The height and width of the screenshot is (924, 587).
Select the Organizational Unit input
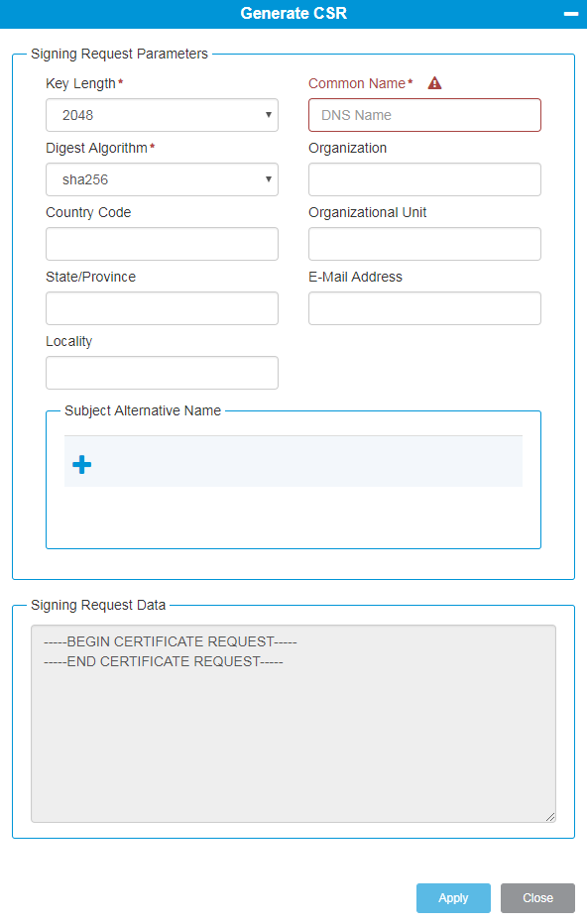(x=424, y=244)
